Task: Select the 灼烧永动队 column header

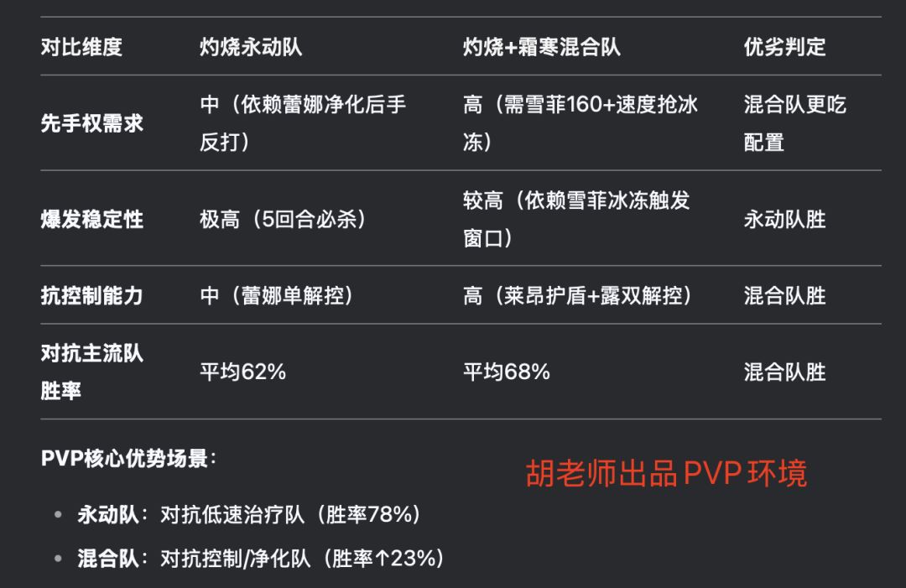Action: click(251, 47)
